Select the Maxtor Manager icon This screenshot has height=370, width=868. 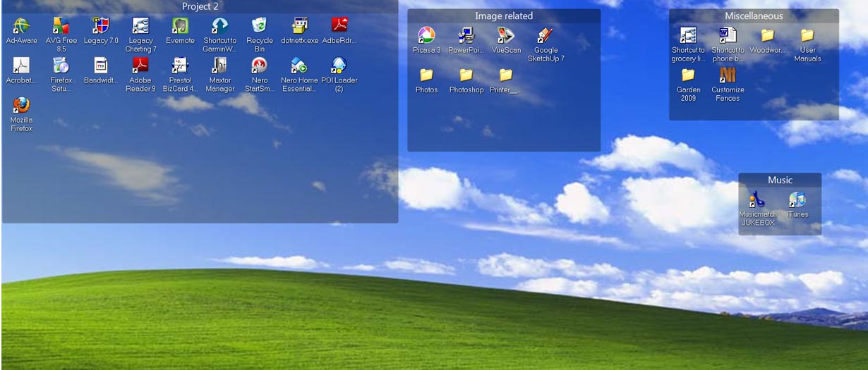pos(219,66)
